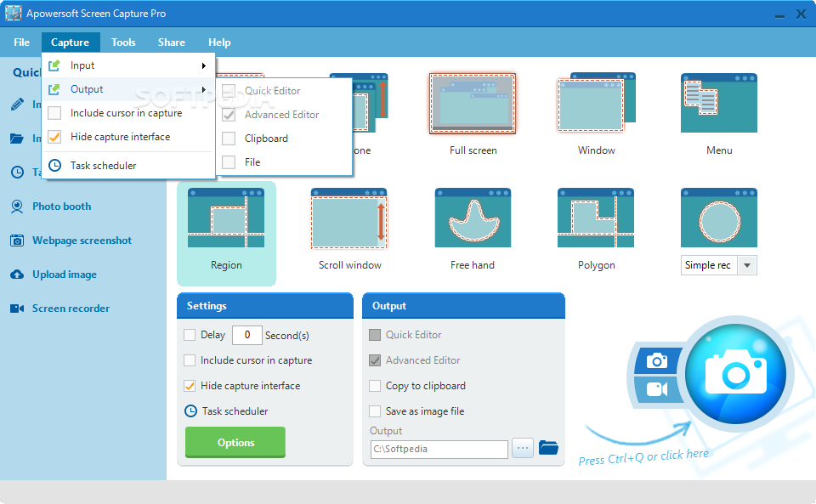Tick Include cursor in capture in Settings panel

coord(190,360)
